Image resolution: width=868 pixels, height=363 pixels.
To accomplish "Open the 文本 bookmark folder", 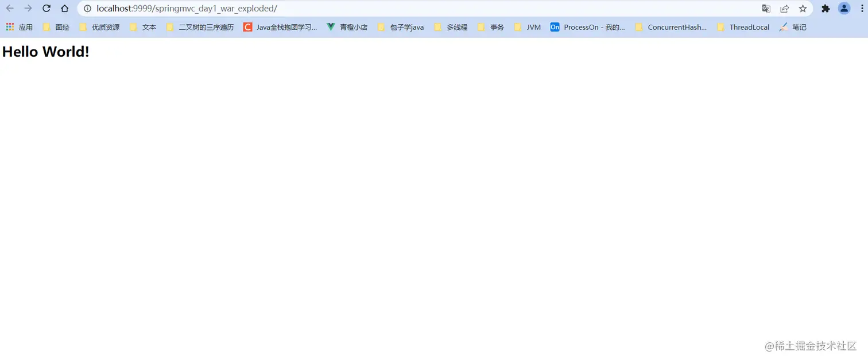I will [x=143, y=27].
